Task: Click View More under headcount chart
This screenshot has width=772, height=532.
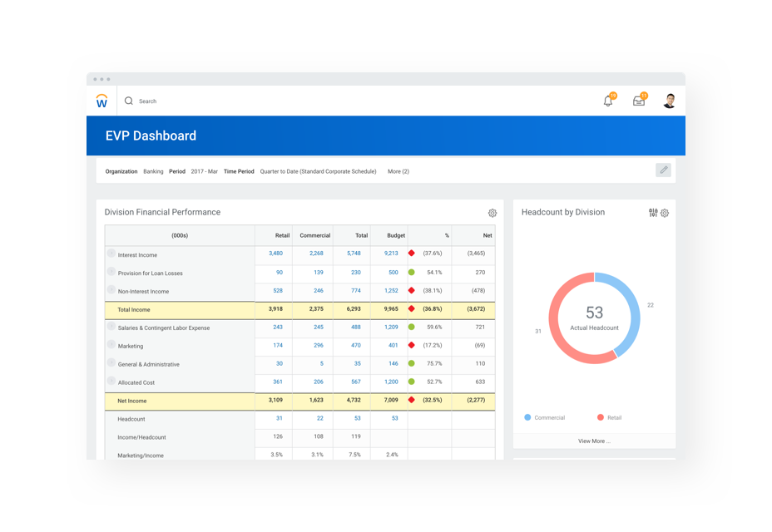Action: pos(594,441)
